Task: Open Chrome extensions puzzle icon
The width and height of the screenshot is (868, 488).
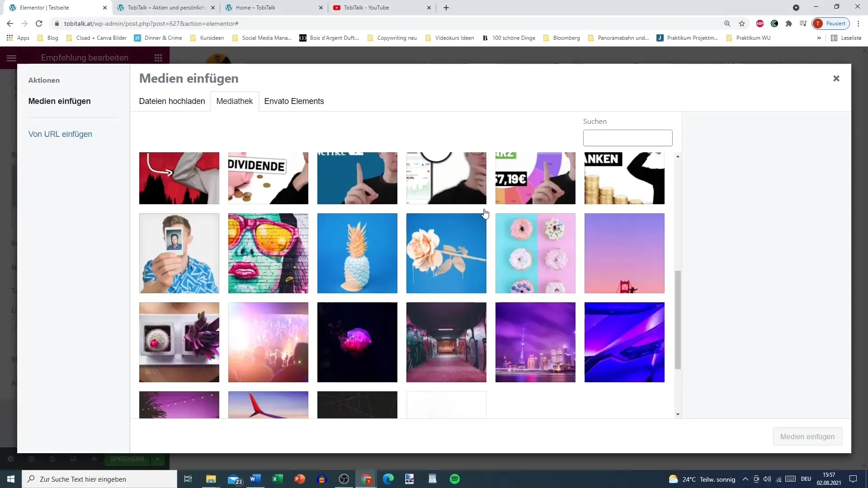Action: [x=789, y=23]
